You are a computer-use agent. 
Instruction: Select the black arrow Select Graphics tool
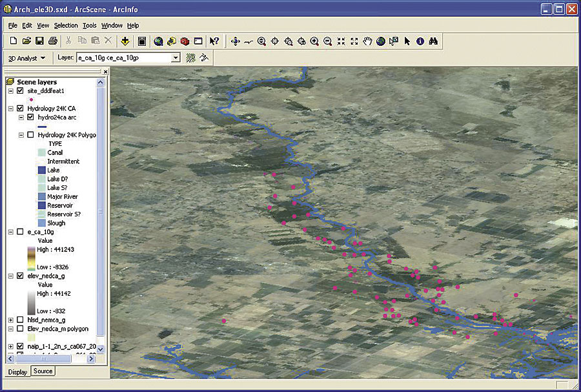pos(407,41)
